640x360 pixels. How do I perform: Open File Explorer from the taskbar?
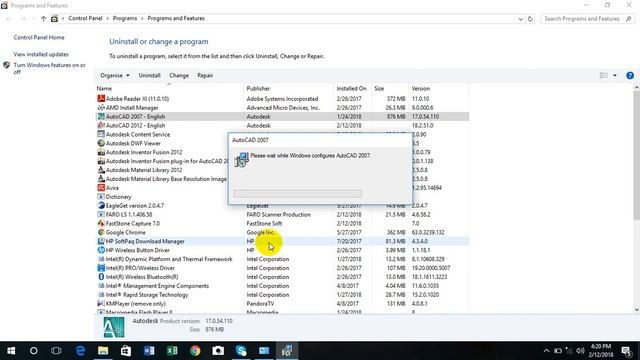[x=103, y=351]
